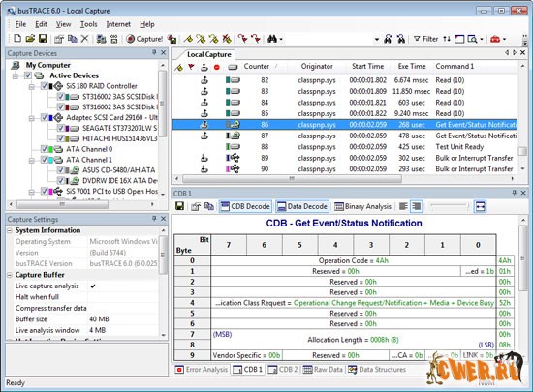Click the Capture Devices horizontal scrollbar

[x=62, y=204]
